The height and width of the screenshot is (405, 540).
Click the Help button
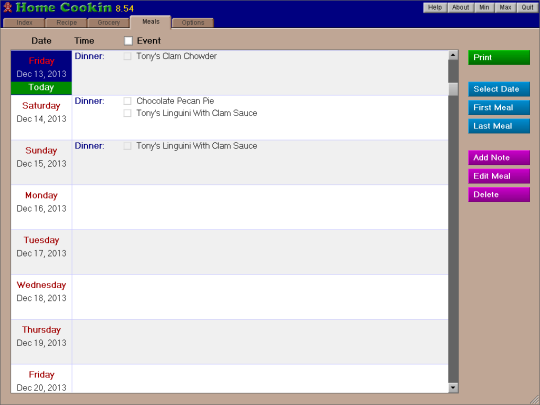click(435, 8)
